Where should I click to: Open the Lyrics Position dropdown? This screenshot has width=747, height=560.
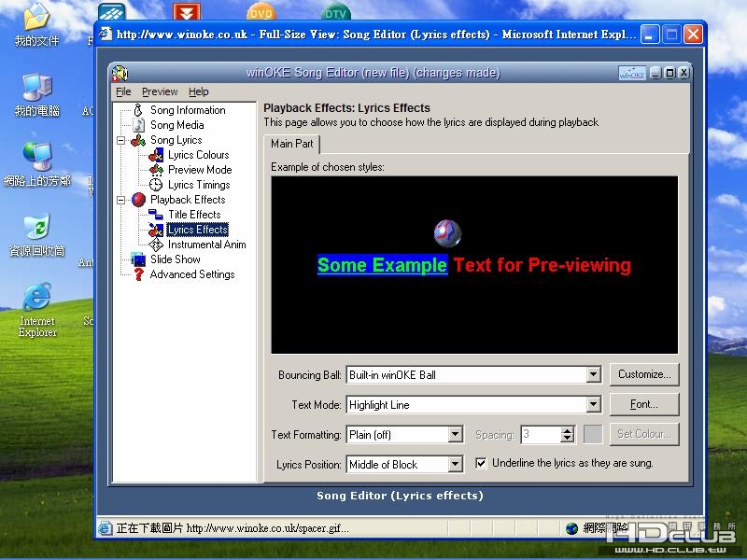click(456, 464)
